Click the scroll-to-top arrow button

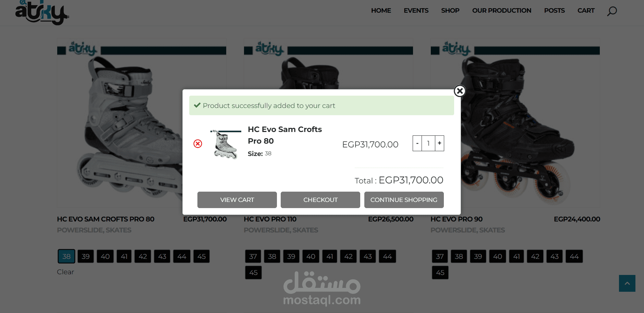pyautogui.click(x=627, y=283)
